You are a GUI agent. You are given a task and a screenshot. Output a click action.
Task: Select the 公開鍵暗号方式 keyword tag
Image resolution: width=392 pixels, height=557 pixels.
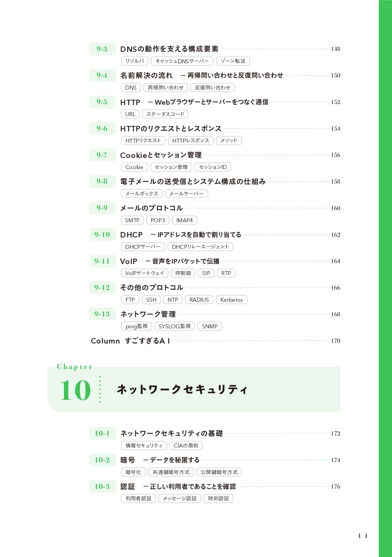click(x=219, y=472)
